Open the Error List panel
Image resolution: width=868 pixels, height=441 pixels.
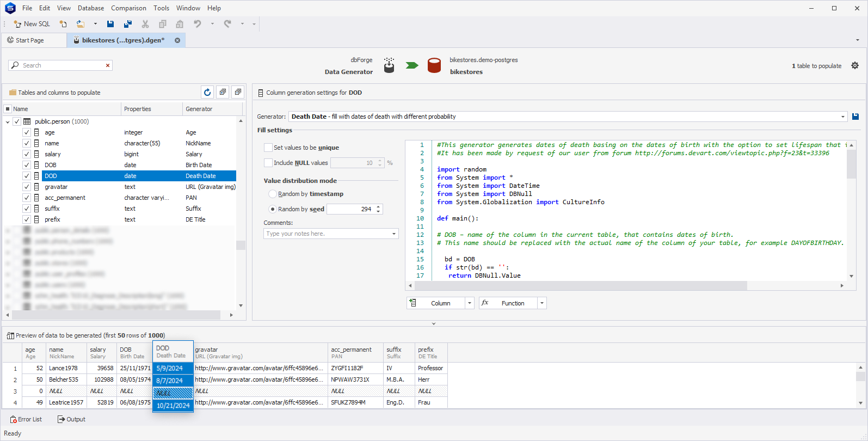click(x=26, y=419)
